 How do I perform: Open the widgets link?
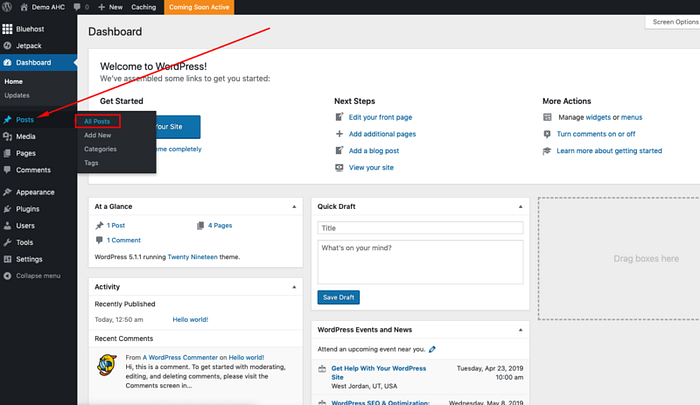pyautogui.click(x=598, y=117)
